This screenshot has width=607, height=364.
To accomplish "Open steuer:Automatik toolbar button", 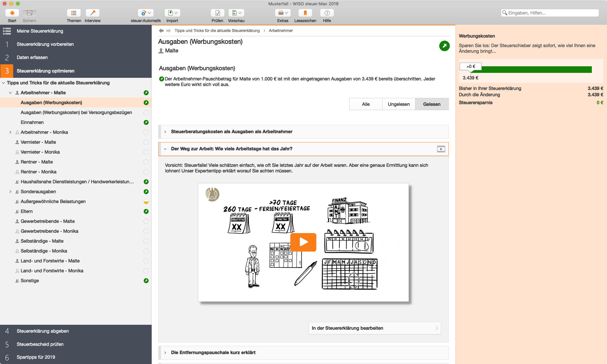I will [146, 13].
